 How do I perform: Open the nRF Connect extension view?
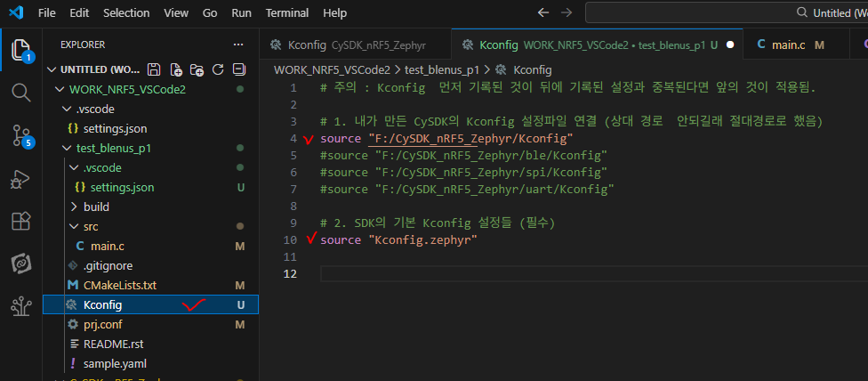(x=21, y=263)
